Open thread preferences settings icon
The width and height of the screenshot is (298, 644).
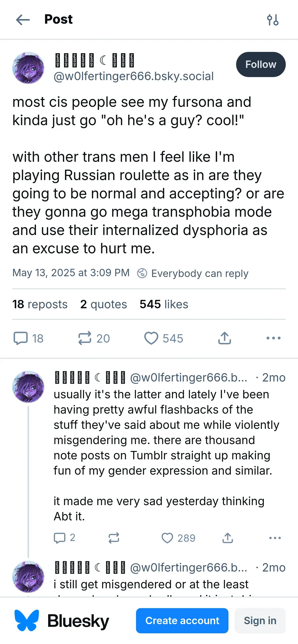(273, 20)
